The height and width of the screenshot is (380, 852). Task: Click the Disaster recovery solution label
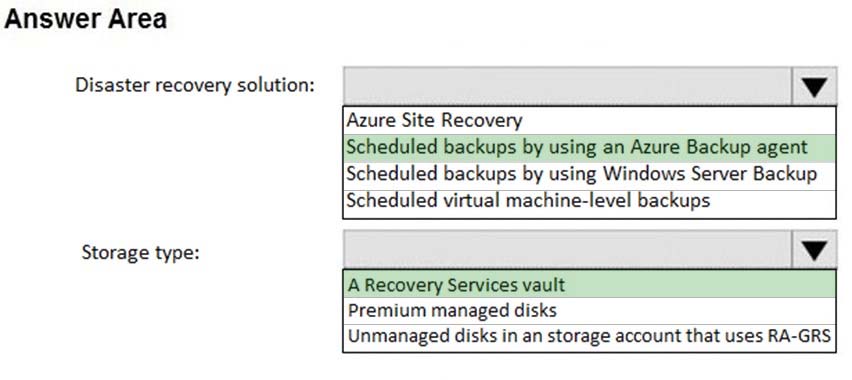point(195,86)
